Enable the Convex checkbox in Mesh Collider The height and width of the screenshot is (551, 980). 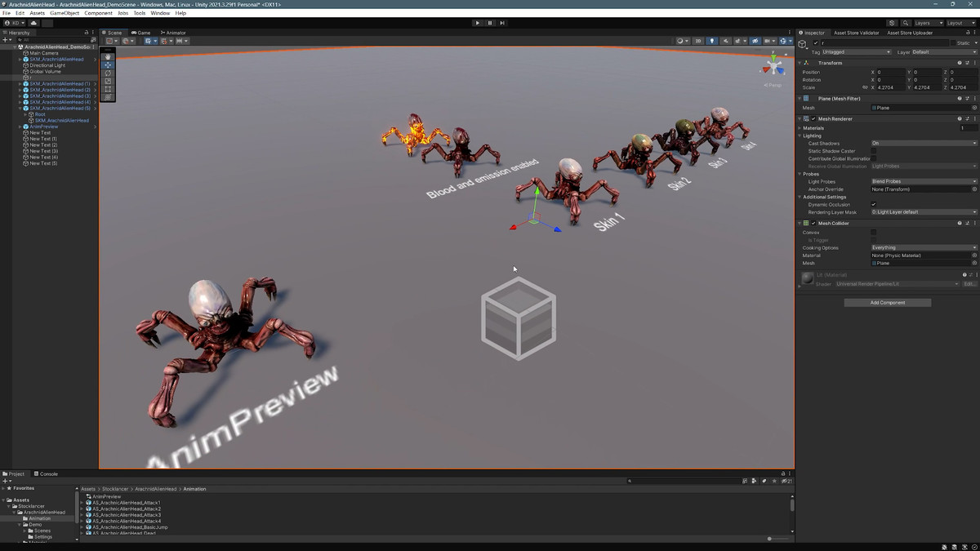(x=874, y=233)
